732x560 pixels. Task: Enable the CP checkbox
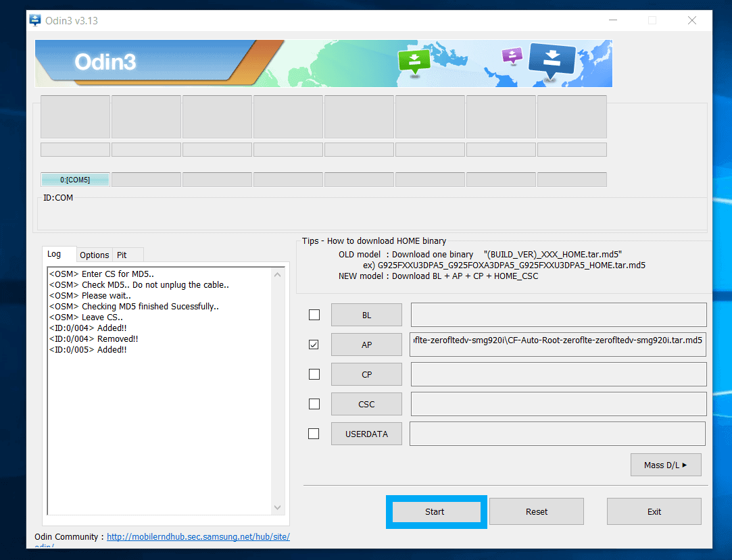coord(314,374)
